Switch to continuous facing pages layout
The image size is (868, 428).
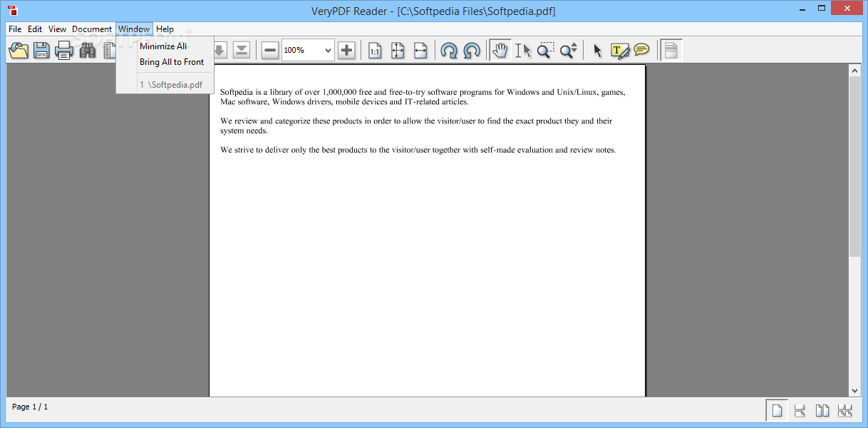[x=845, y=410]
